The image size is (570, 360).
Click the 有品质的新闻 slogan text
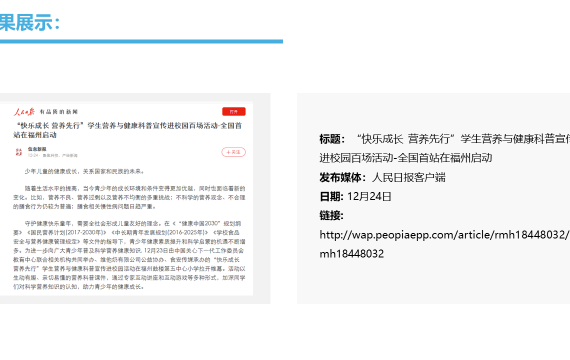pos(59,112)
